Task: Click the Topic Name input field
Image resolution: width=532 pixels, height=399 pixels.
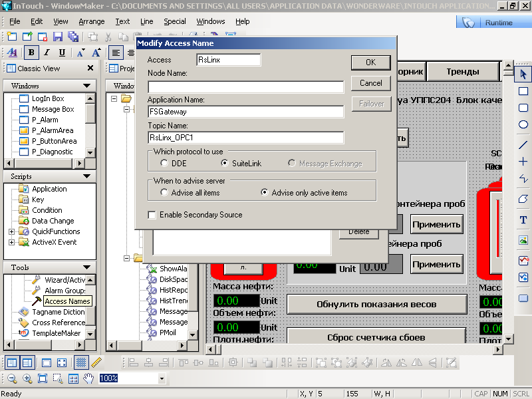Action: pyautogui.click(x=245, y=138)
